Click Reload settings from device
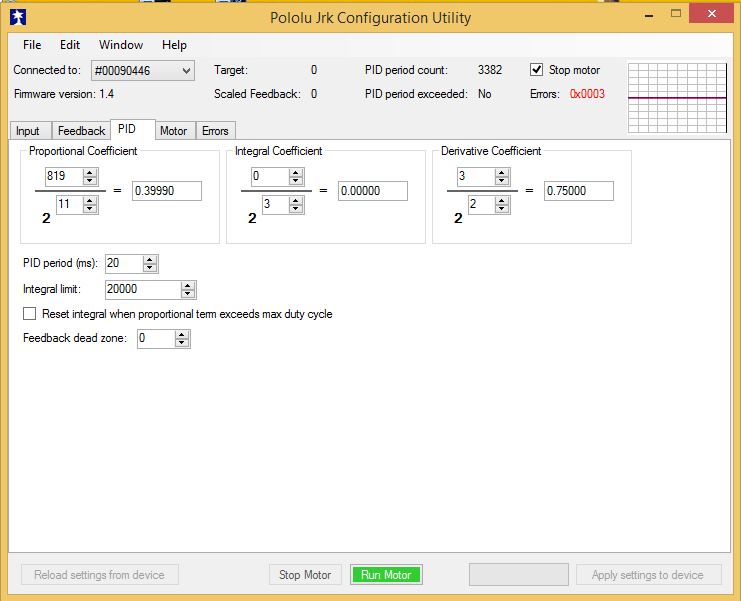Viewport: 741px width, 601px height. (x=100, y=575)
